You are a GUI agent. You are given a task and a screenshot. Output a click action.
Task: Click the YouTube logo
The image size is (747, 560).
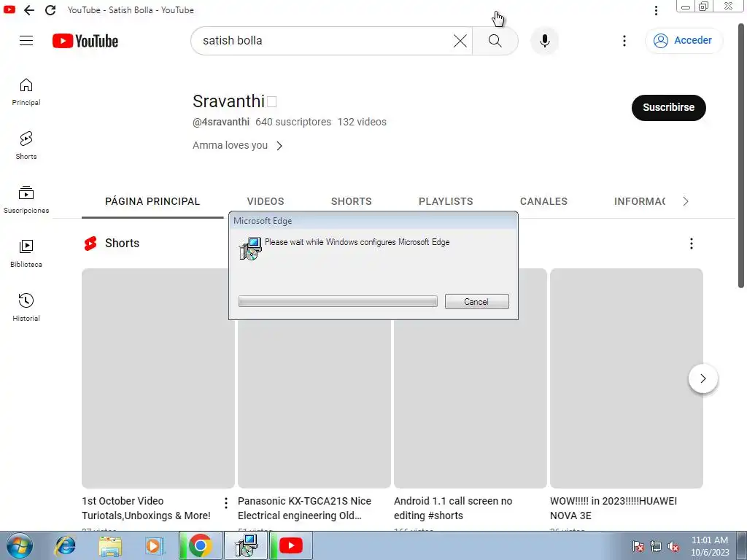tap(85, 41)
